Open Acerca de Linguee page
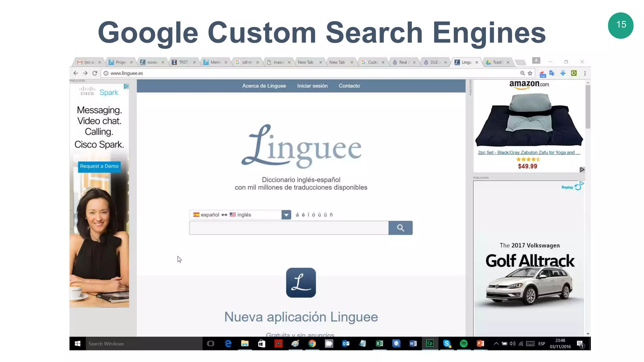The height and width of the screenshot is (362, 644). pos(264,86)
